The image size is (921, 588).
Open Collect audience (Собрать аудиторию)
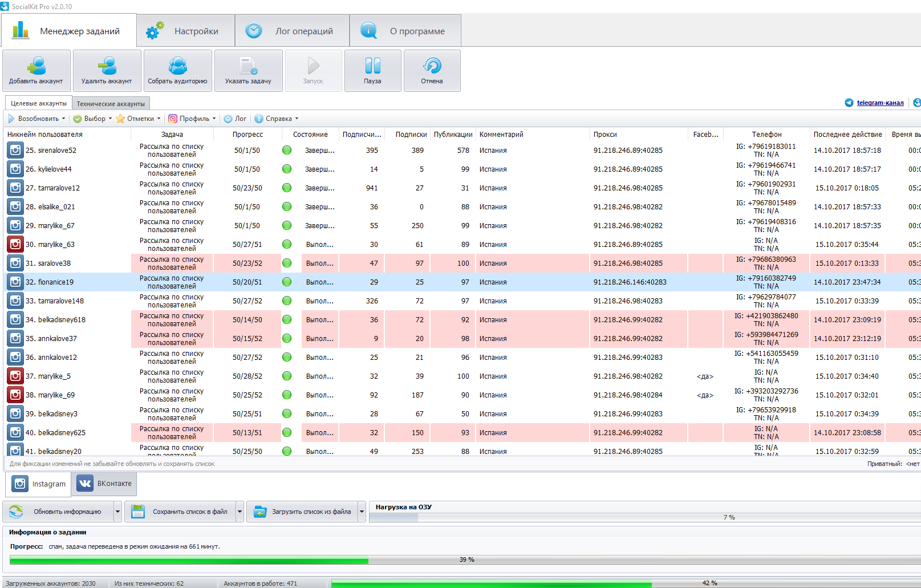pyautogui.click(x=178, y=71)
